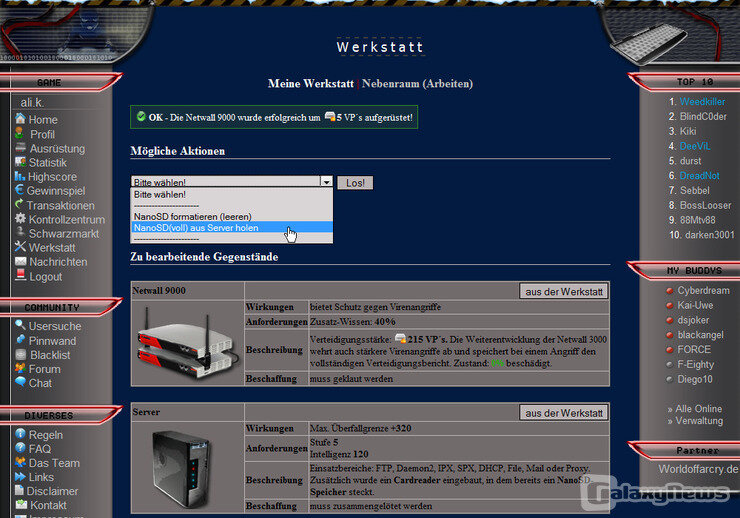This screenshot has height=518, width=740.
Task: Visit partner Worldofarcry.de
Action: 698,469
